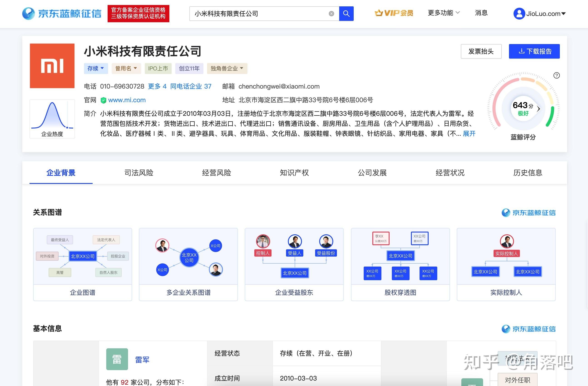
Task: Expand the company intro with 展开
Action: (x=469, y=134)
